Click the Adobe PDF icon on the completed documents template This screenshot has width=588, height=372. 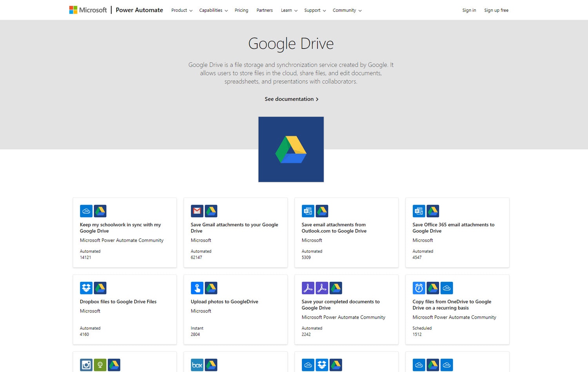(309, 288)
